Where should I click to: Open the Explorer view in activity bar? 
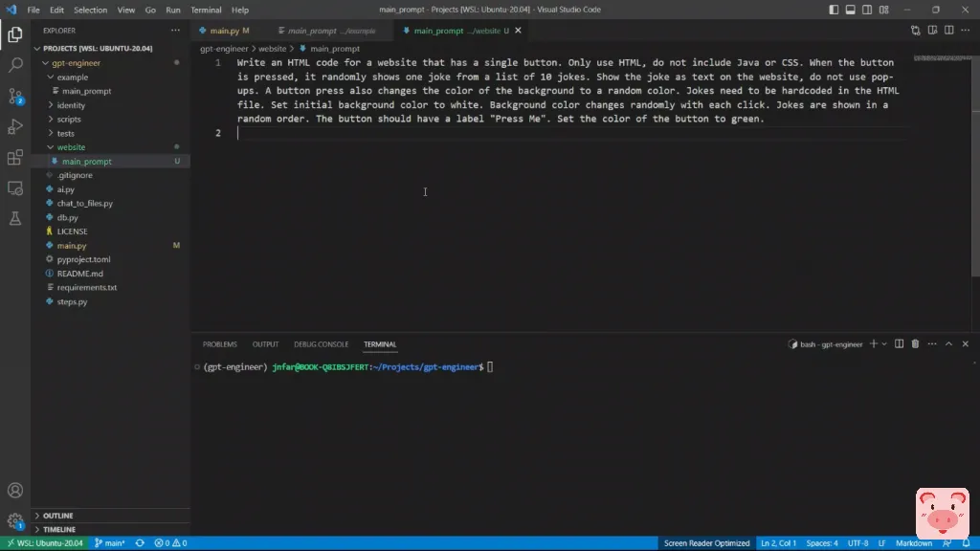pos(15,34)
